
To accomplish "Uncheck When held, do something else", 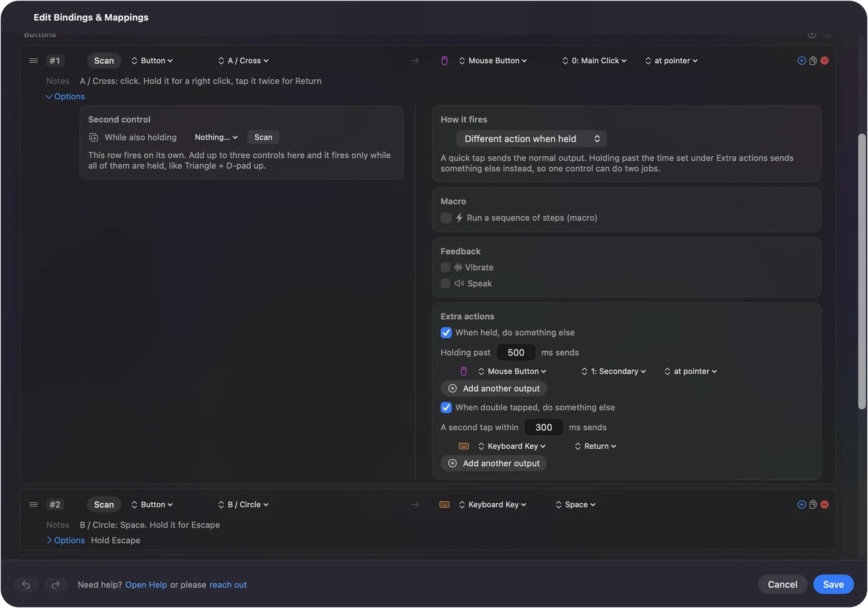I will coord(446,333).
